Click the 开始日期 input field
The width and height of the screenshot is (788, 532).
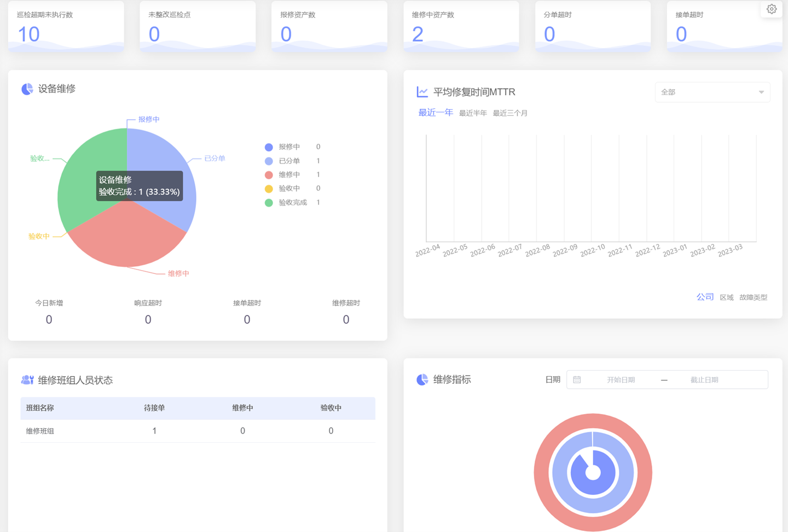[x=621, y=379]
